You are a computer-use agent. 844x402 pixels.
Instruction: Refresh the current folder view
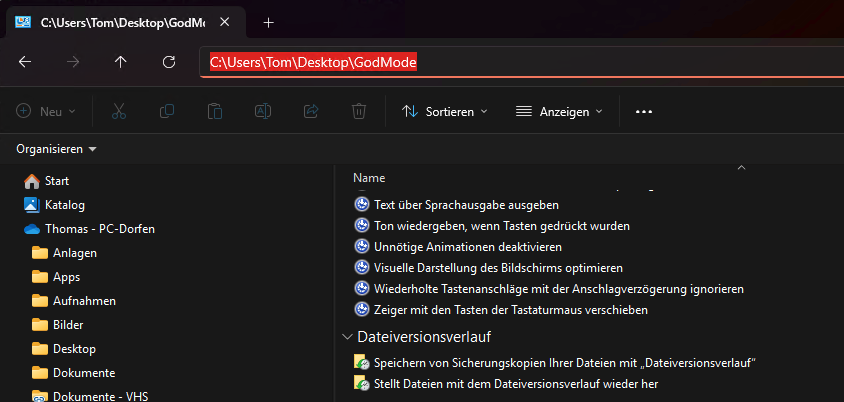(x=169, y=62)
